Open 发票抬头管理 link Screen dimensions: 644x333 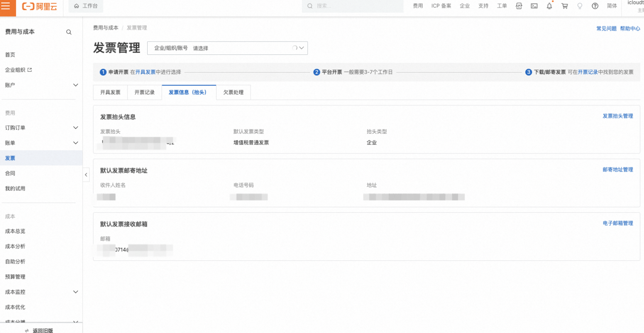point(618,116)
